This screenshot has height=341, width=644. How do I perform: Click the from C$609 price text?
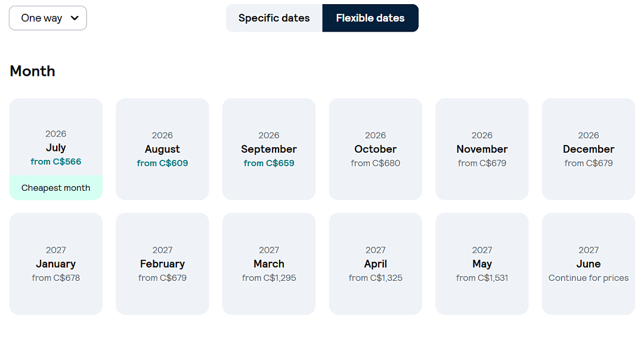[x=162, y=163]
